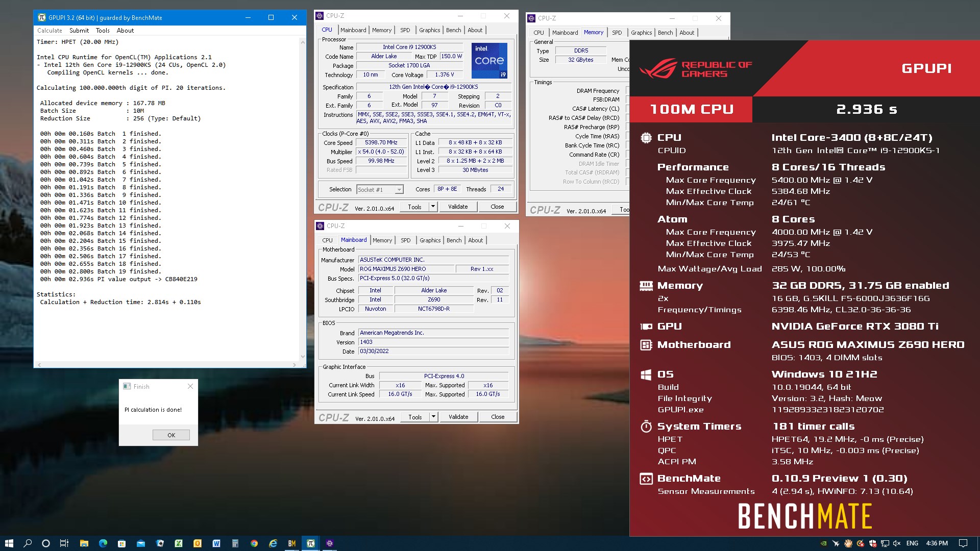Viewport: 980px width, 551px height.
Task: Open taskbar Search magnifier
Action: click(x=28, y=543)
